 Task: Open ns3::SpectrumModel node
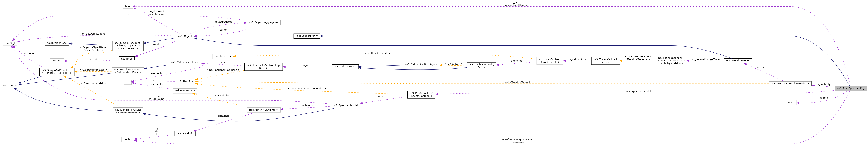(345, 105)
